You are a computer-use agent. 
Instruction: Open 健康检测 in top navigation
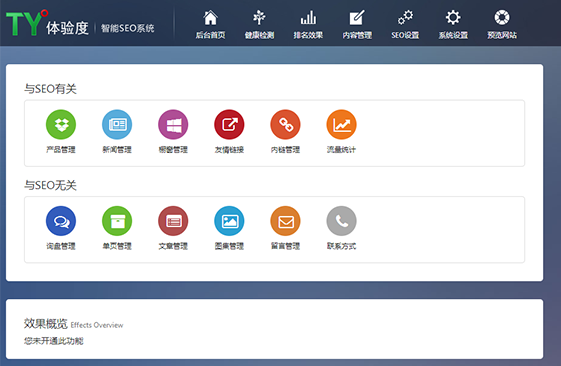259,24
